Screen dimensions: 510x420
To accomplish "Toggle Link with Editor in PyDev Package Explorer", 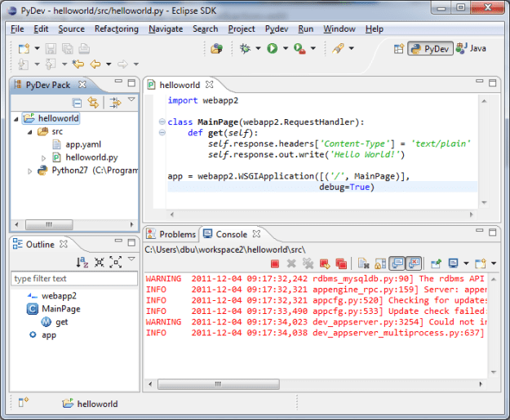I will tap(93, 102).
